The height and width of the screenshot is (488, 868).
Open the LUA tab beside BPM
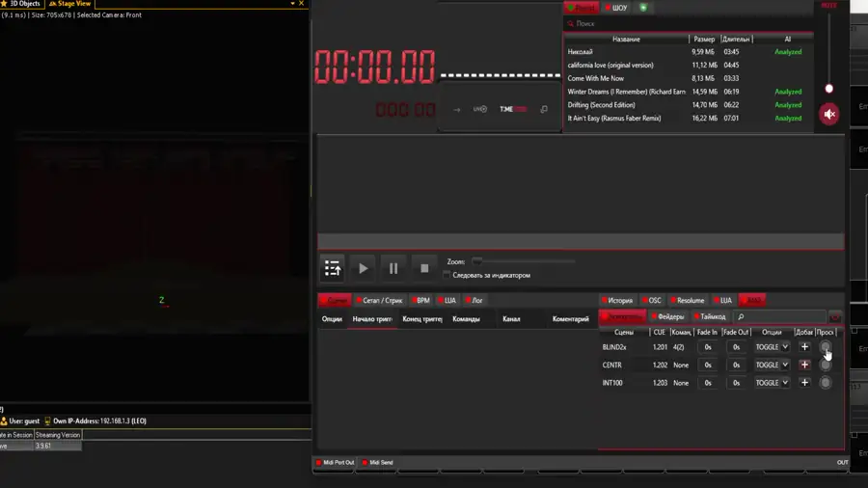pos(447,301)
